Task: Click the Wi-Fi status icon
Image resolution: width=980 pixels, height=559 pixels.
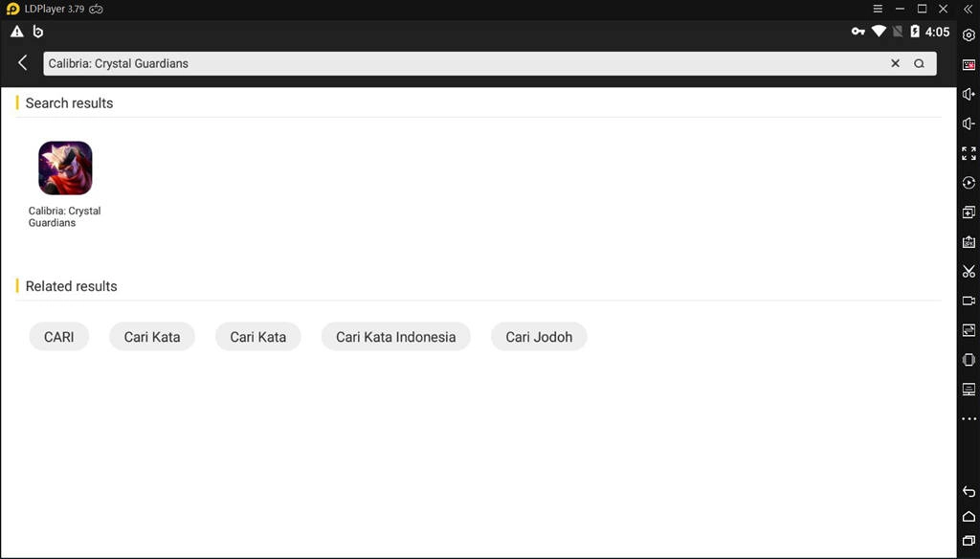Action: point(879,32)
